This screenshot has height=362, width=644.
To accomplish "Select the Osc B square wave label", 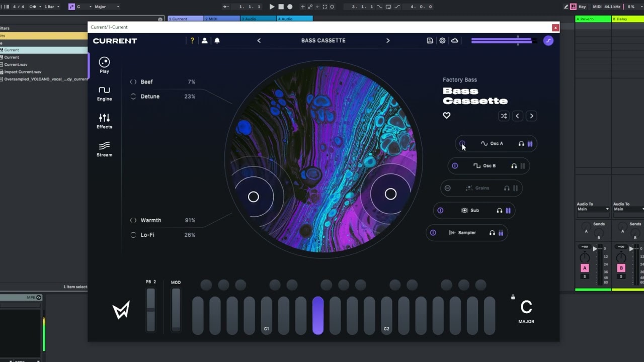I will point(485,166).
